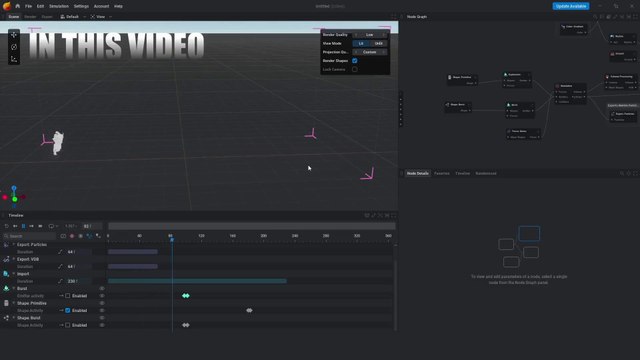
Task: Click the home icon in the menu bar
Action: pos(18,6)
